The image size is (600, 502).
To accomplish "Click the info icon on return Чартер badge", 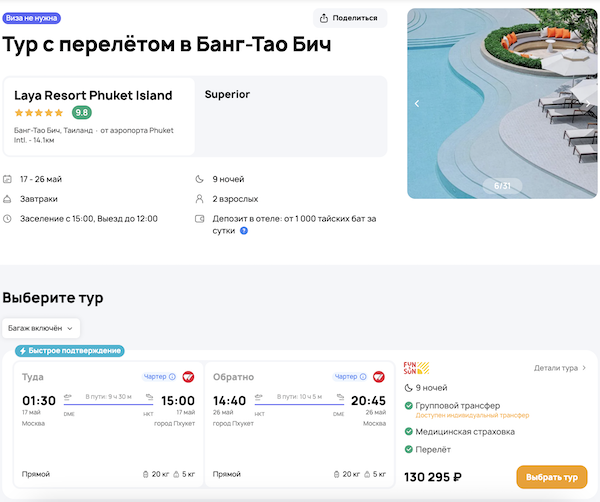I will point(362,377).
